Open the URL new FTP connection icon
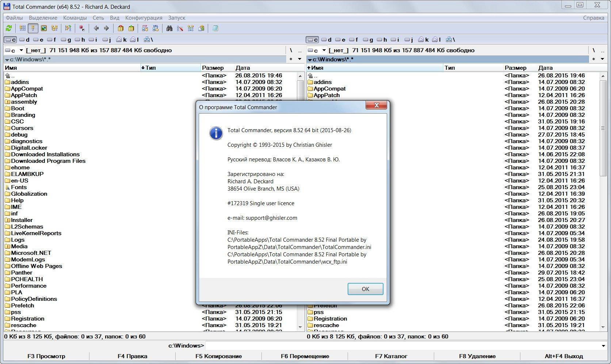 pos(156,28)
